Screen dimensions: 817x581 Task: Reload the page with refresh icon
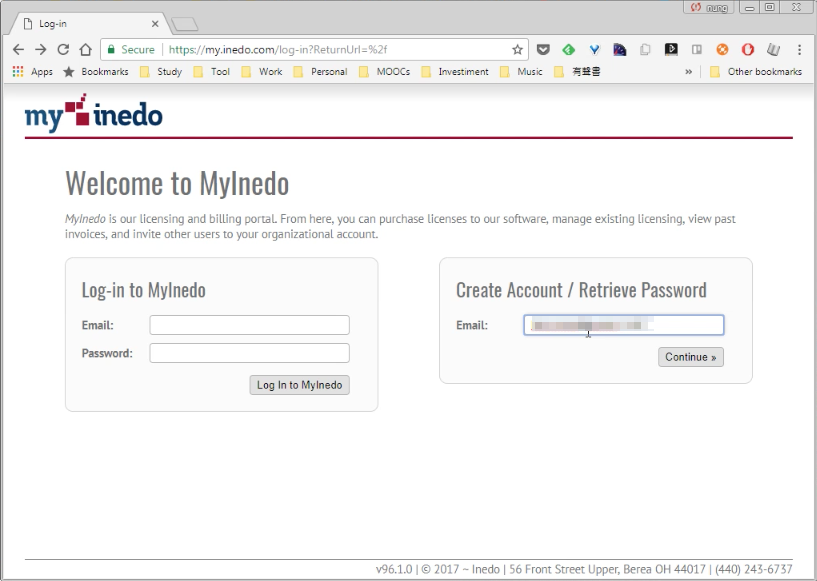pyautogui.click(x=63, y=50)
